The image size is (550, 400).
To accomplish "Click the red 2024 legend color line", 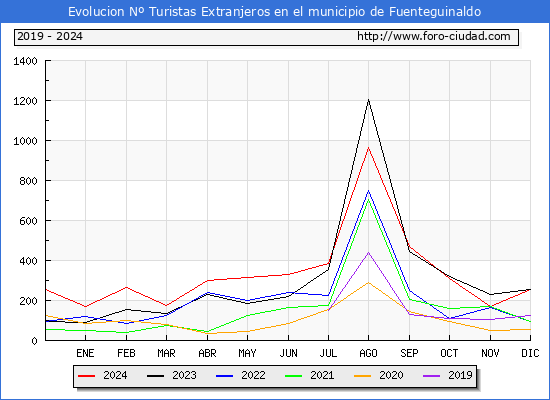I will coord(86,376).
